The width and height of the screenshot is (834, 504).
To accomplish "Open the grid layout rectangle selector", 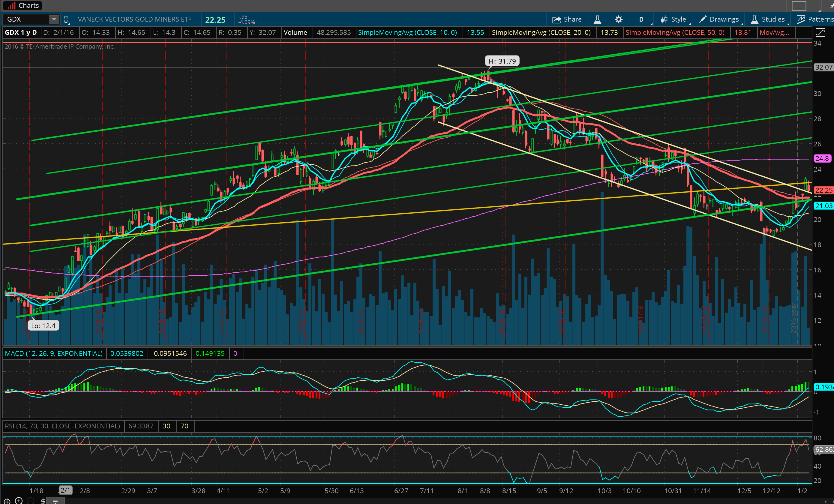I will click(799, 6).
